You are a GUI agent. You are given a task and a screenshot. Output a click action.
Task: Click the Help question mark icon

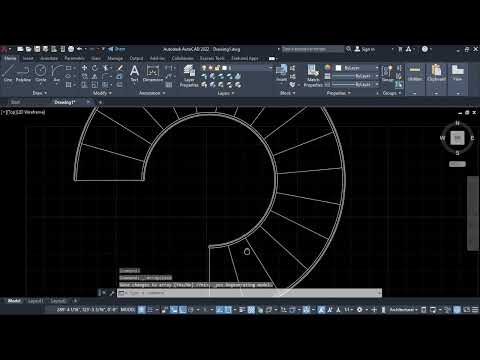coord(425,49)
